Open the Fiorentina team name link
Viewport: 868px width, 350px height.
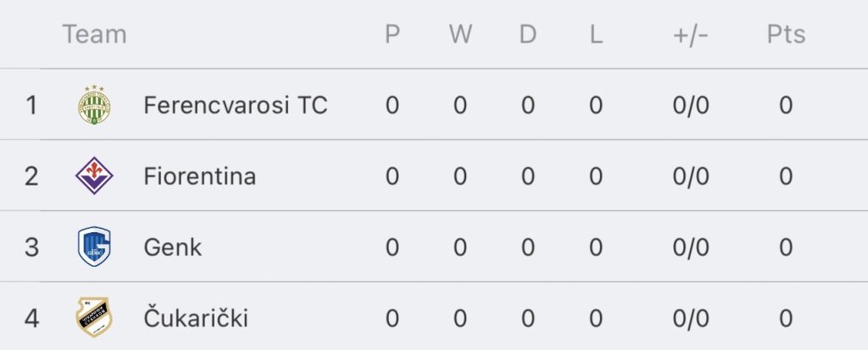coord(200,176)
